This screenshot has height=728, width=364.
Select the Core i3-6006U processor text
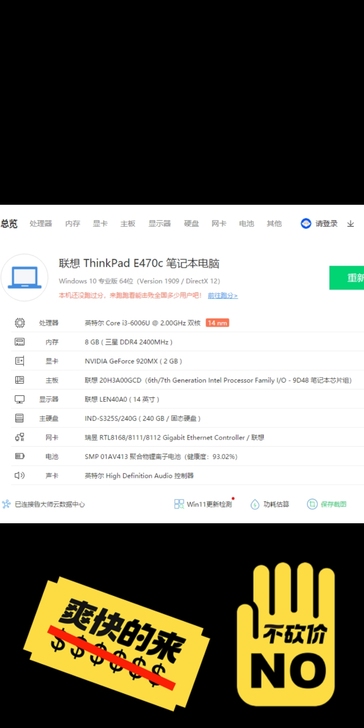[143, 323]
